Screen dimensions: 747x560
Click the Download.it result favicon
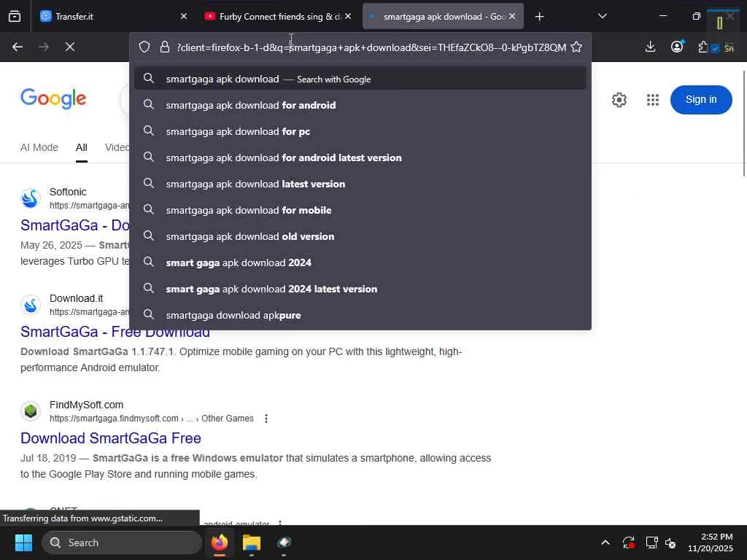point(31,305)
